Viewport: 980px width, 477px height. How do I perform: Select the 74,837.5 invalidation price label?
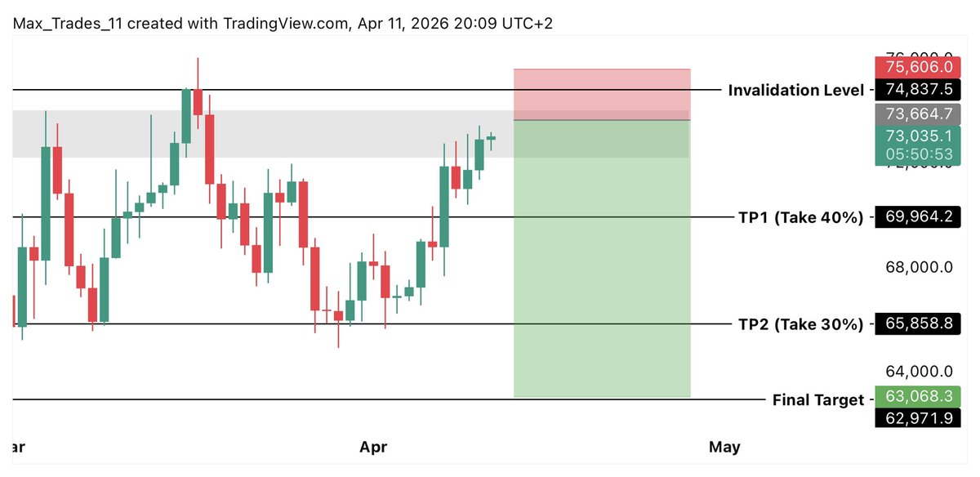(x=913, y=90)
